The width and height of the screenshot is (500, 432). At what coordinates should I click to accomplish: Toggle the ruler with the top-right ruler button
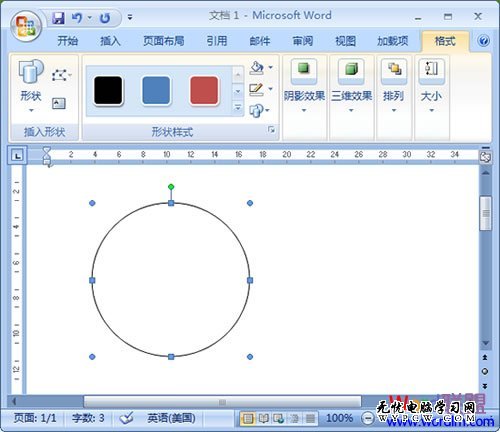[x=486, y=156]
